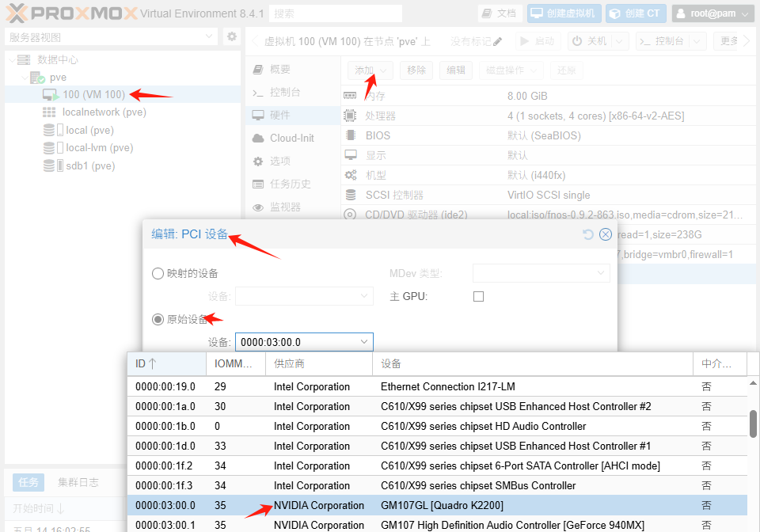Select the Hardware menu item

point(293,116)
